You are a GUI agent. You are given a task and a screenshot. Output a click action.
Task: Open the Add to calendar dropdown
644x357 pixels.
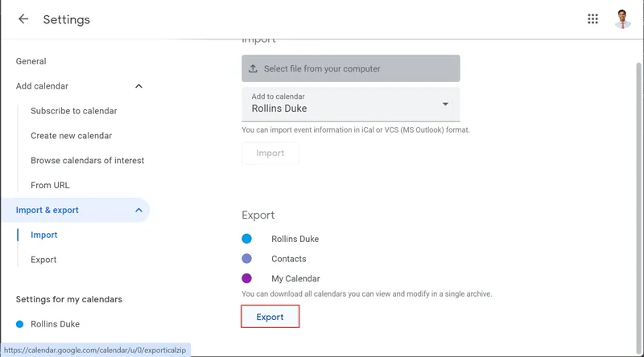click(x=351, y=105)
